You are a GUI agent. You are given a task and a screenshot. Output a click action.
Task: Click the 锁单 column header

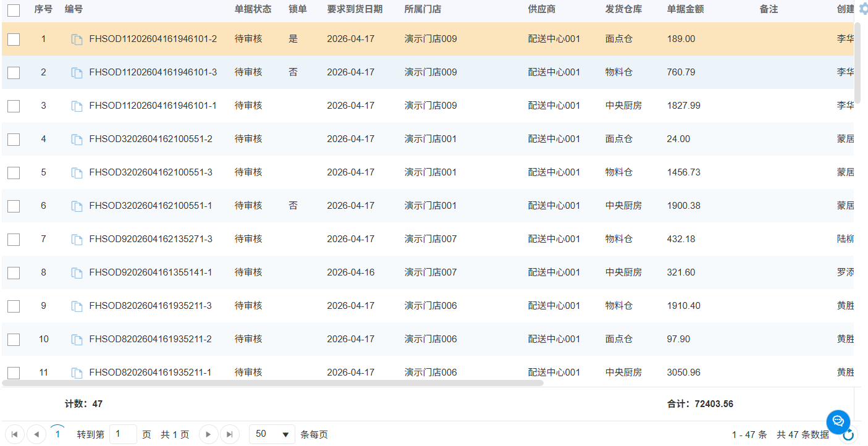[x=298, y=9]
